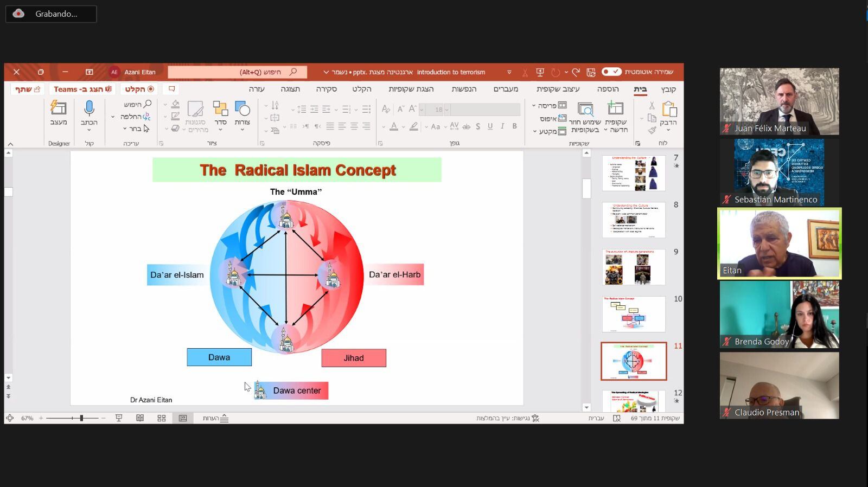Open the Transitions ribbon tab
The height and width of the screenshot is (487, 868).
(506, 89)
